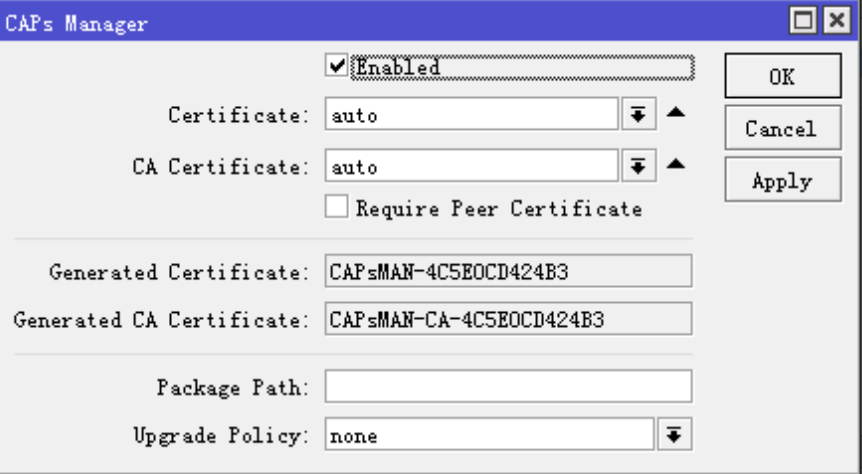Apply the CAPs Manager settings

click(782, 180)
